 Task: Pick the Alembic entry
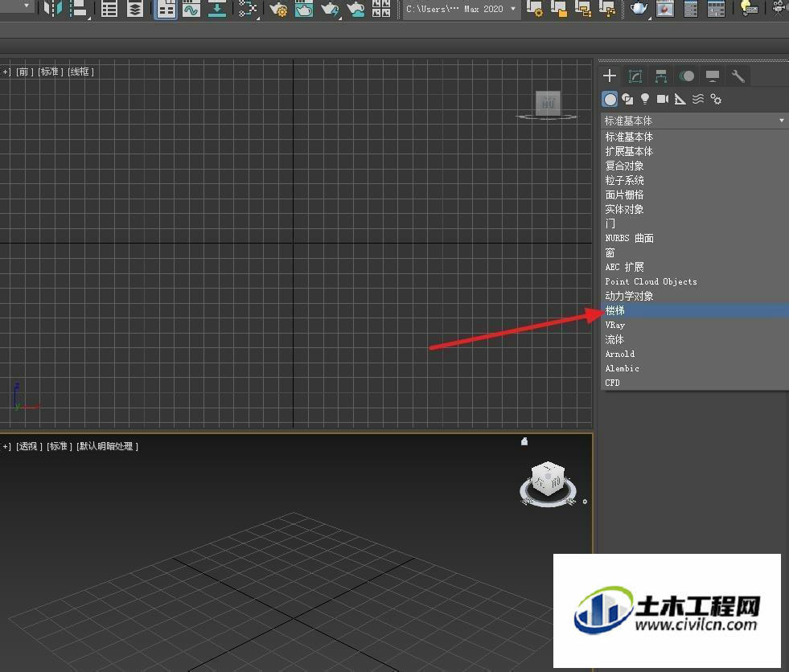695,368
